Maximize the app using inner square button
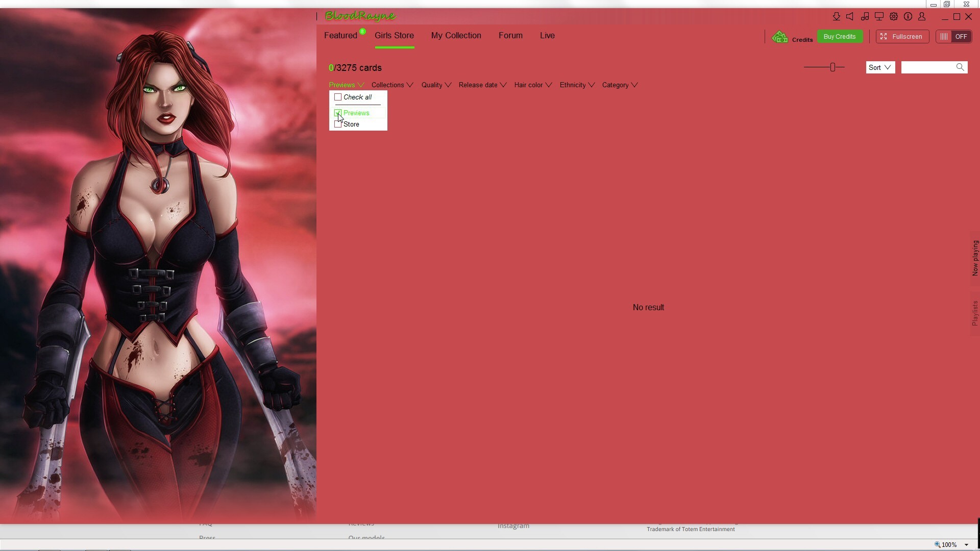980x551 pixels. [x=957, y=17]
